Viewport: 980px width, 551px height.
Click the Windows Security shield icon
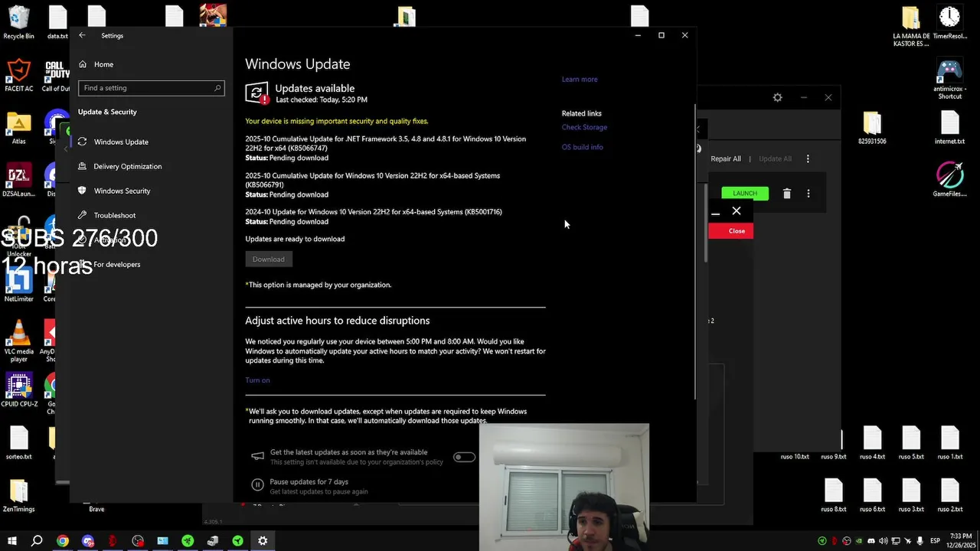tap(83, 191)
